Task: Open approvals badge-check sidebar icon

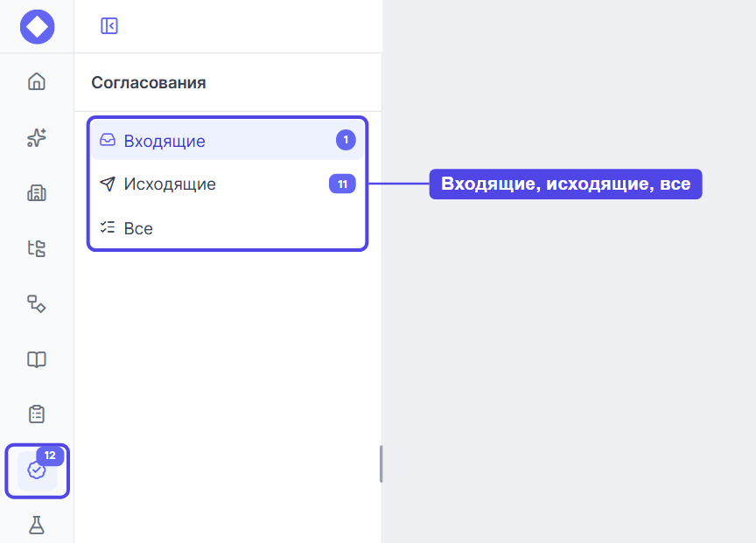Action: coord(37,470)
